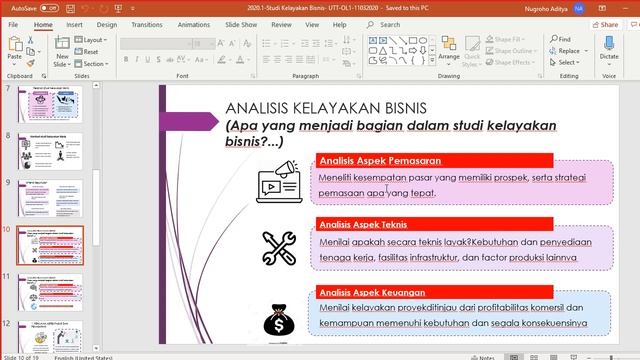640x360 pixels.
Task: Switch to Slide Sorter view icon
Action: [533, 358]
